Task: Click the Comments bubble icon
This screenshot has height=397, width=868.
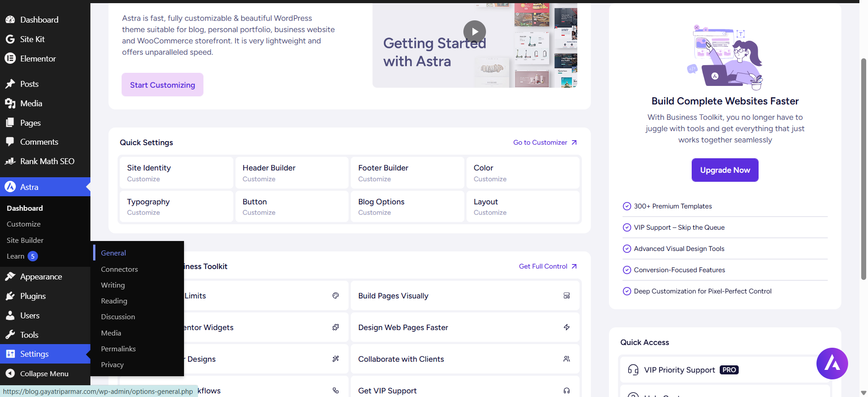Action: click(10, 142)
